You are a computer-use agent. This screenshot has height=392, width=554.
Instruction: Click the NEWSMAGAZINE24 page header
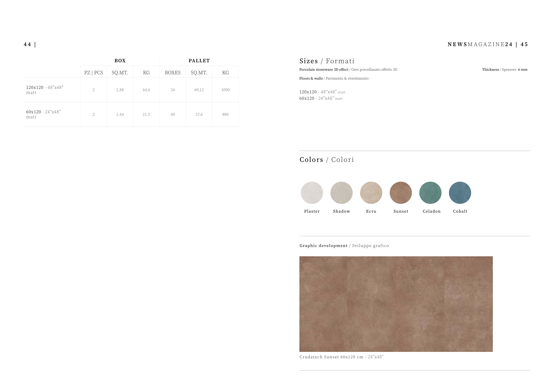pyautogui.click(x=480, y=44)
